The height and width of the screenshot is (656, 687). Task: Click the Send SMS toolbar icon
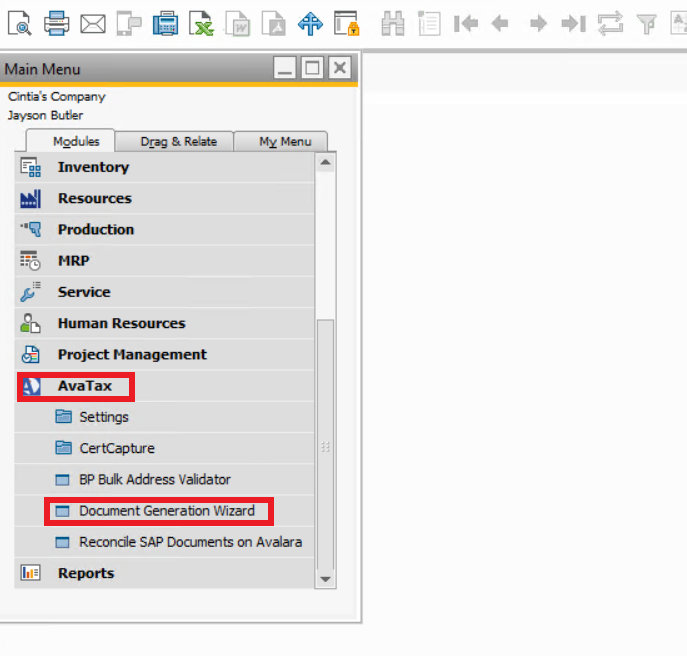(129, 24)
